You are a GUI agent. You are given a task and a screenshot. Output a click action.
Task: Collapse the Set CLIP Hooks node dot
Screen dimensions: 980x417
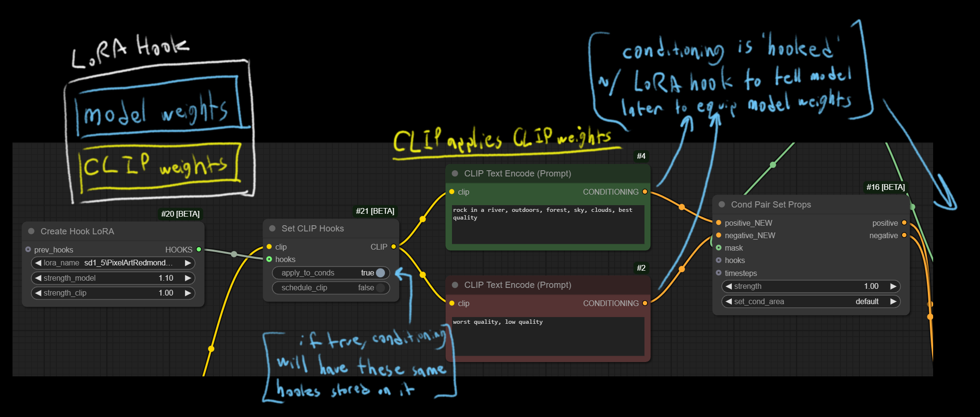(273, 229)
